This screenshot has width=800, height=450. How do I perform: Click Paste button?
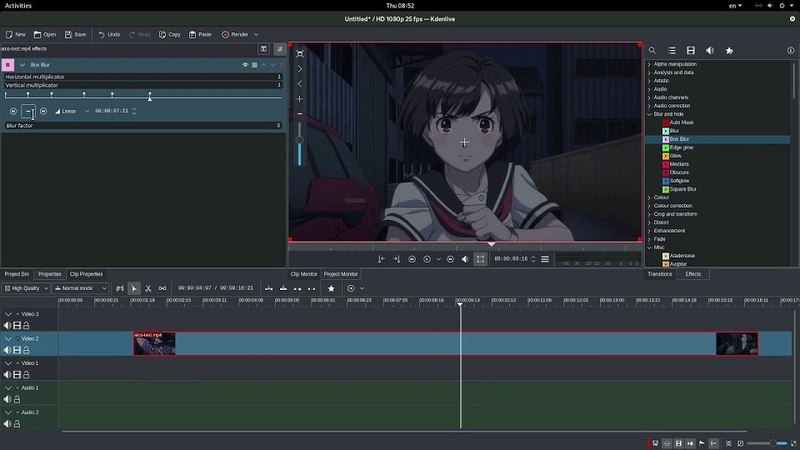(200, 35)
